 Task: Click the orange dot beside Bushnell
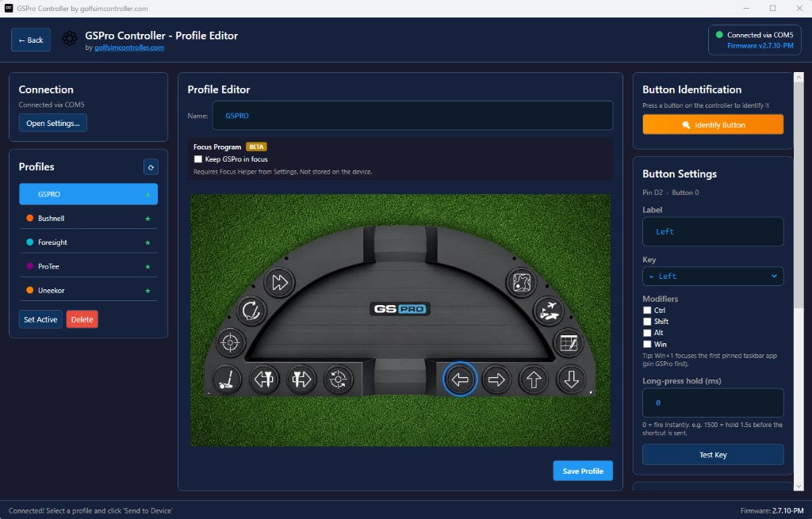click(x=29, y=218)
